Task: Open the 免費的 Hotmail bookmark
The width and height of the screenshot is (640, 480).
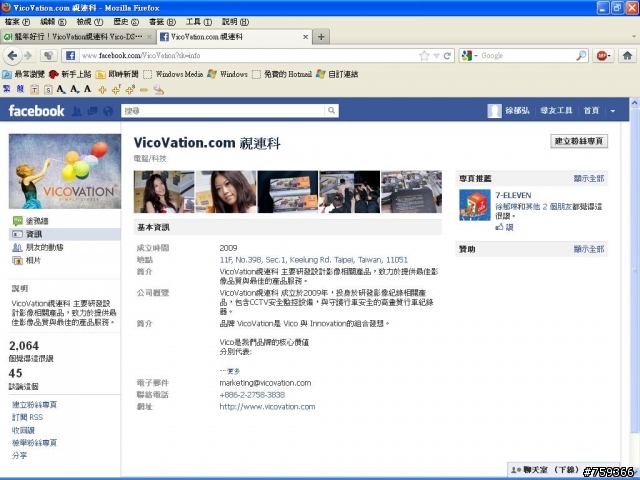Action: pos(282,74)
